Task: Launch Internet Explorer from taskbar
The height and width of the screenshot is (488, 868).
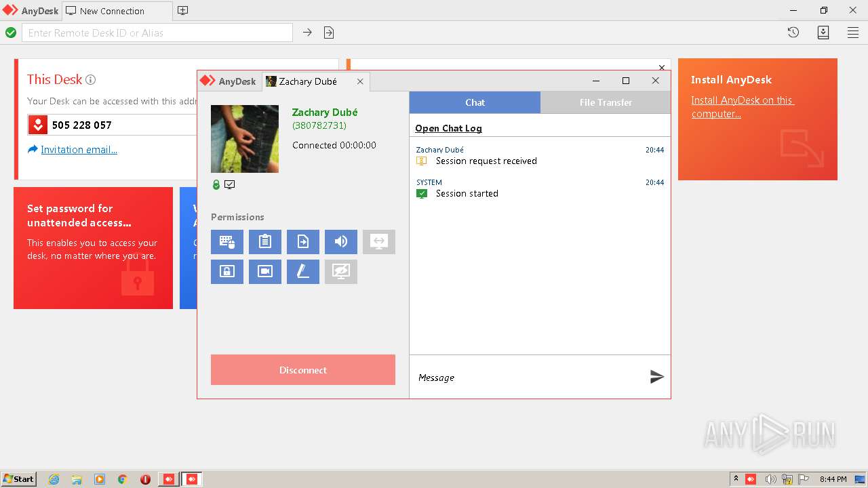Action: click(54, 479)
